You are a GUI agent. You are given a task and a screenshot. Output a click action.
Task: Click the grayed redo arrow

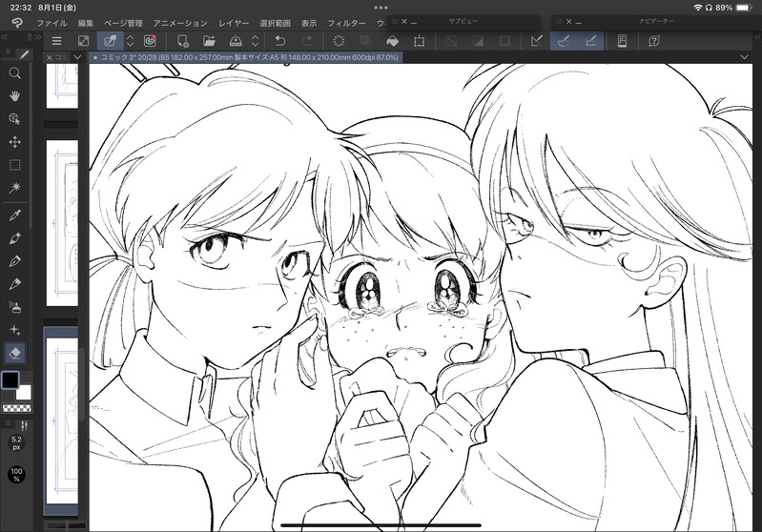tap(307, 41)
